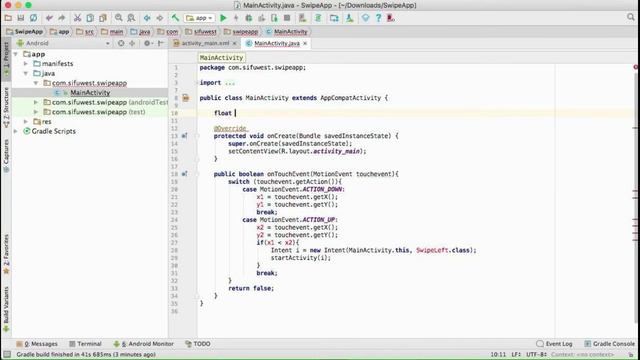Click the search magnifier at top right

[x=631, y=17]
